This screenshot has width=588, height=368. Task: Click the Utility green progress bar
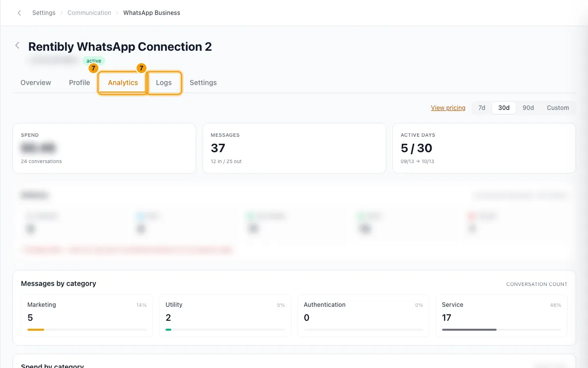pos(168,330)
